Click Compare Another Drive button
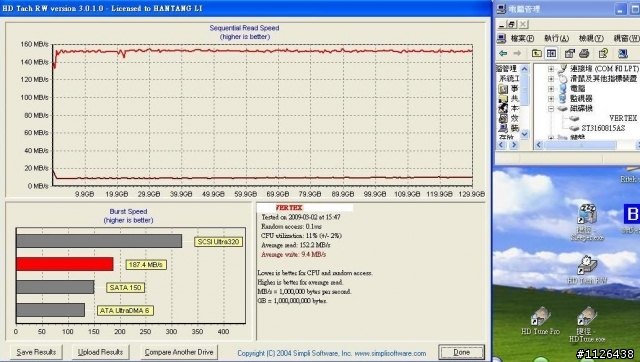The width and height of the screenshot is (640, 362). coord(179,352)
